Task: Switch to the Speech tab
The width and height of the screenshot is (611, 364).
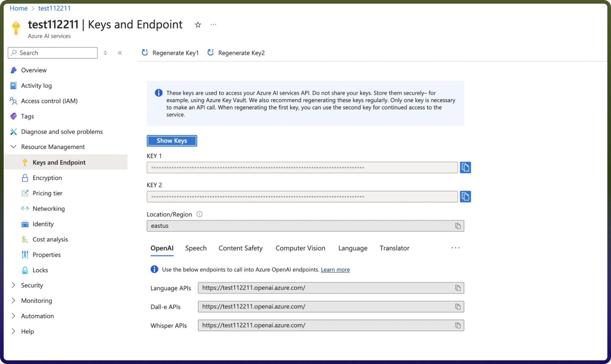Action: (x=196, y=248)
